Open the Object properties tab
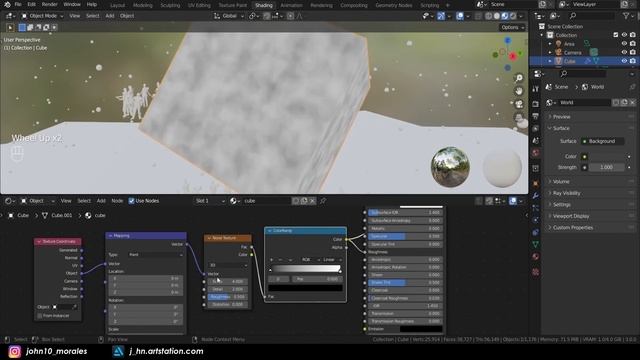 (536, 183)
